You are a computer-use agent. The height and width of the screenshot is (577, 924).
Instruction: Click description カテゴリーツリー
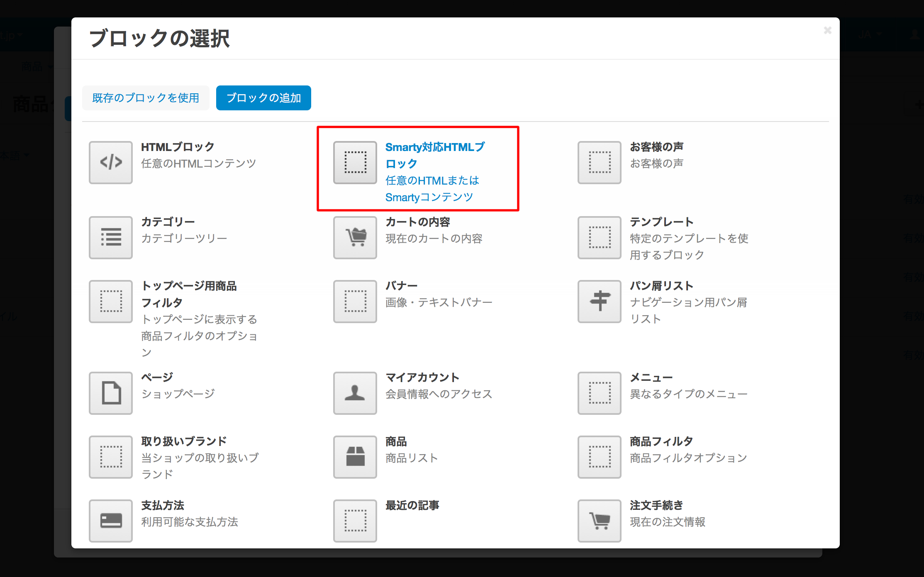[x=184, y=239]
